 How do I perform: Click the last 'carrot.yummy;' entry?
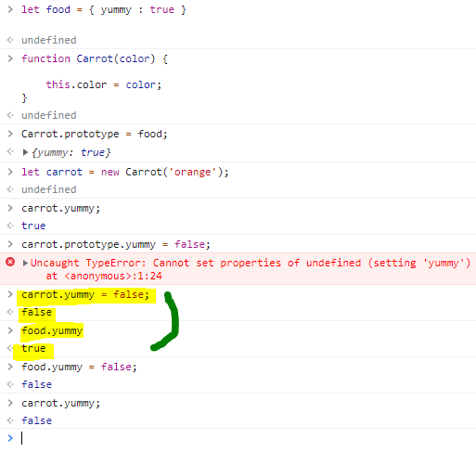pyautogui.click(x=60, y=403)
